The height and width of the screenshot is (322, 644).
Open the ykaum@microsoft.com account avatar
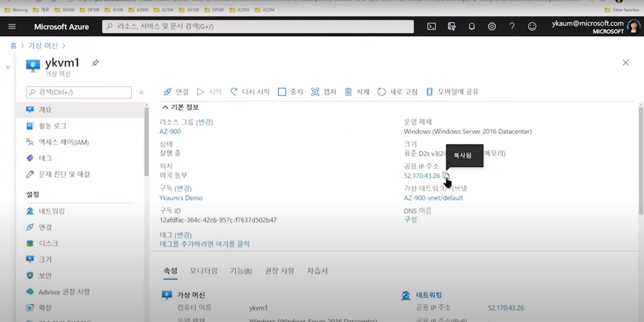(x=634, y=26)
